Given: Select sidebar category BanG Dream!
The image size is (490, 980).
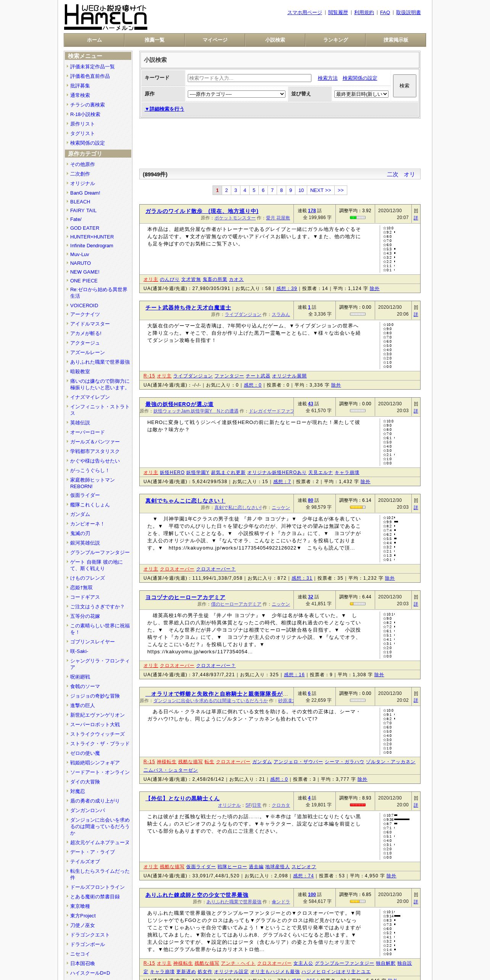Looking at the screenshot, I should click(x=85, y=193).
